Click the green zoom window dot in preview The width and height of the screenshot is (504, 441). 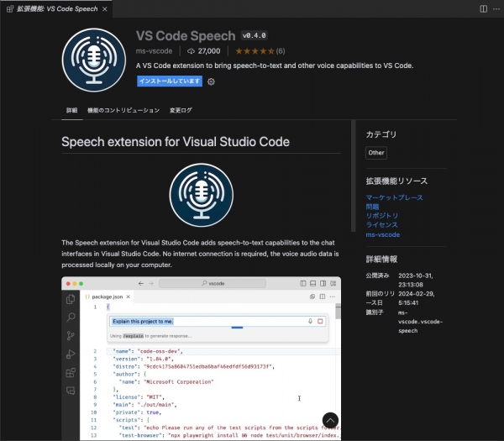(81, 284)
